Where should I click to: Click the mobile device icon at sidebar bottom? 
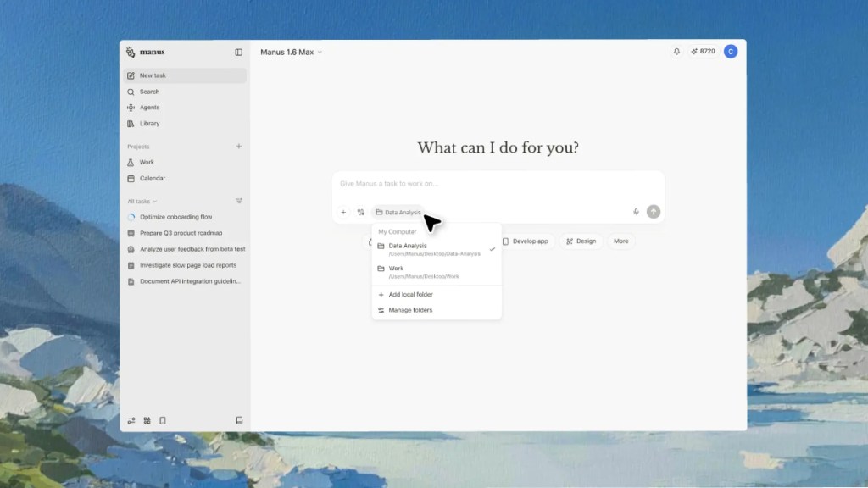click(x=163, y=420)
